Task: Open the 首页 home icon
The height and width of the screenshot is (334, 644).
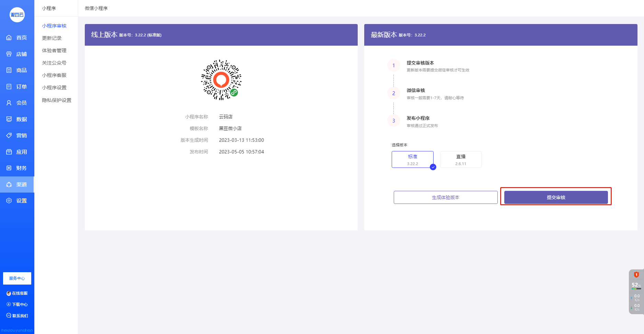Action: pos(9,38)
